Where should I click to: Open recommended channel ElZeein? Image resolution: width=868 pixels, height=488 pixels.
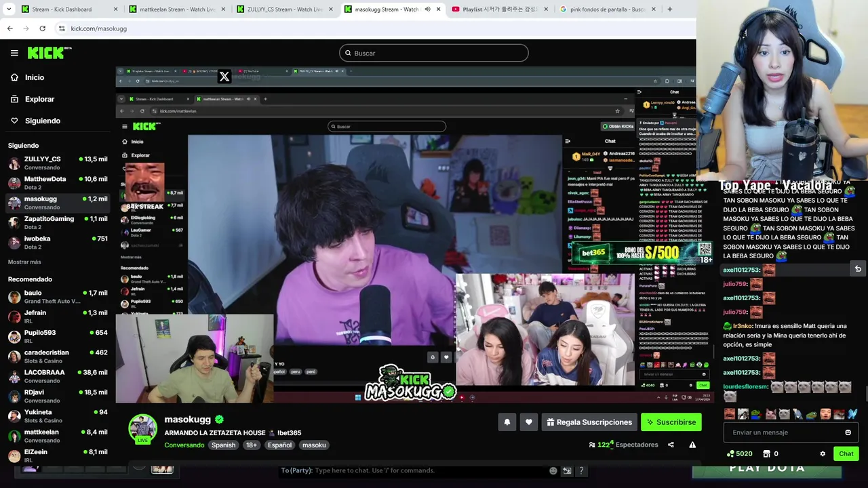tap(58, 455)
